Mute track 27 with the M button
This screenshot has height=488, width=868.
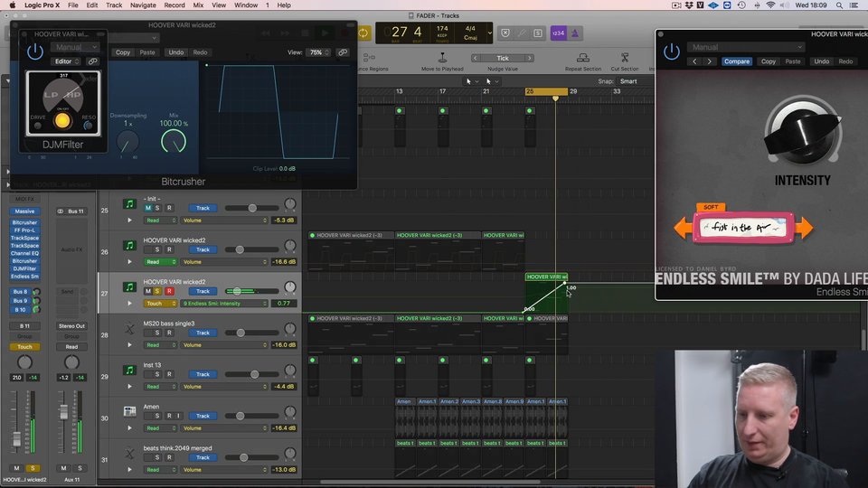[147, 291]
